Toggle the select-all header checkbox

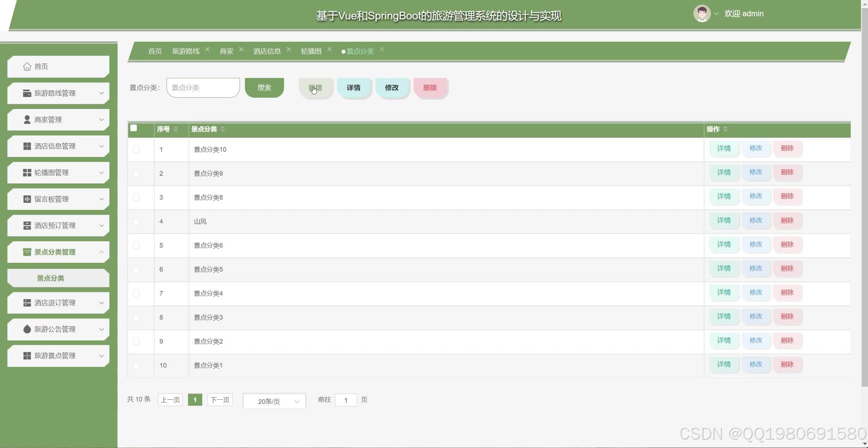[x=134, y=128]
